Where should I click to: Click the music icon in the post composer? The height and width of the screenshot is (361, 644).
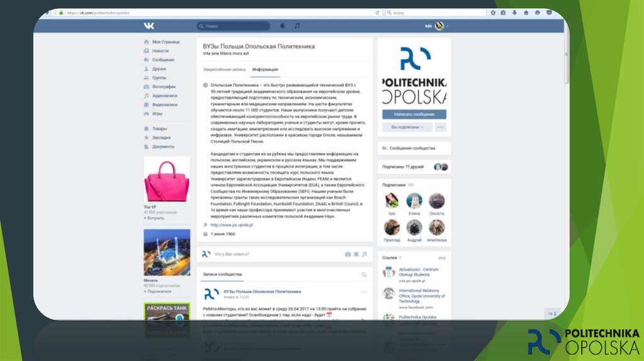click(364, 254)
